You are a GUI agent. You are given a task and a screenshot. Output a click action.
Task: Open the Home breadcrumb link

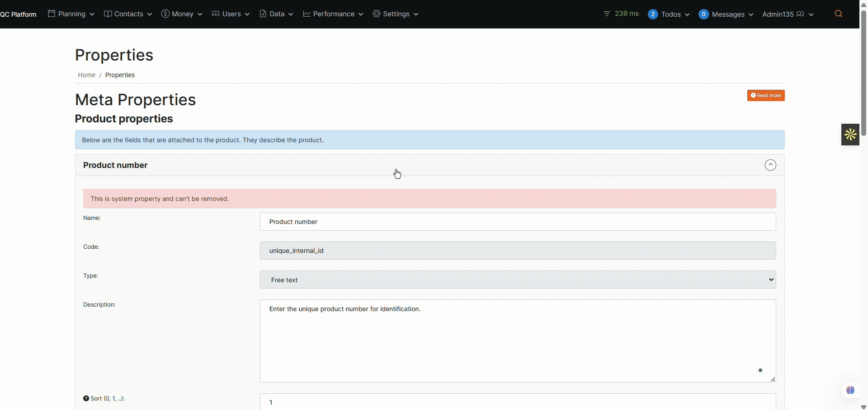pyautogui.click(x=86, y=75)
